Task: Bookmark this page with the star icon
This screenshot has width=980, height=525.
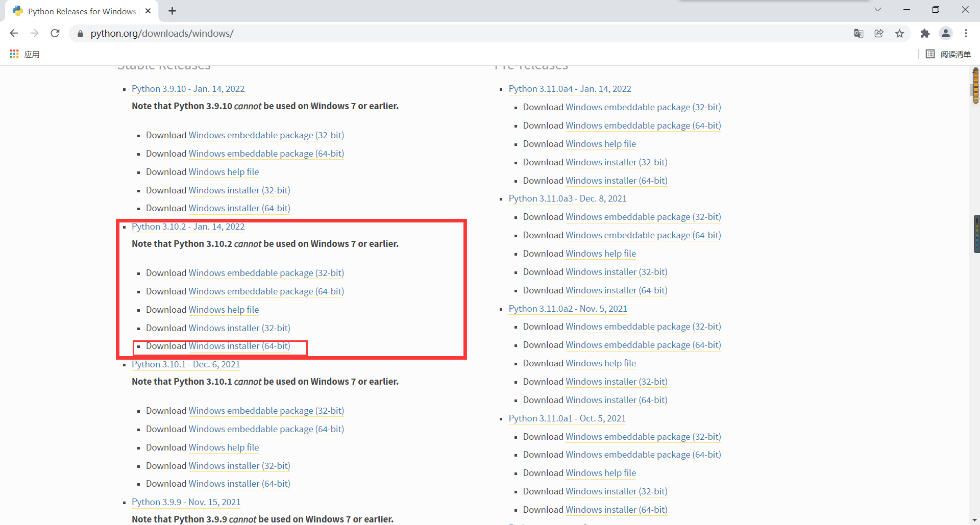Action: [x=899, y=34]
